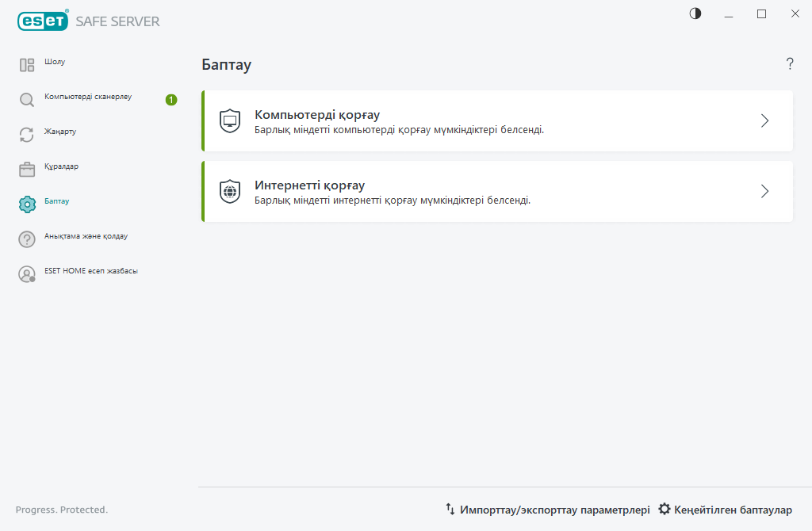Open Импорттау/экспорттау параметрлері link
Viewport: 812px width, 531px height.
(547, 510)
